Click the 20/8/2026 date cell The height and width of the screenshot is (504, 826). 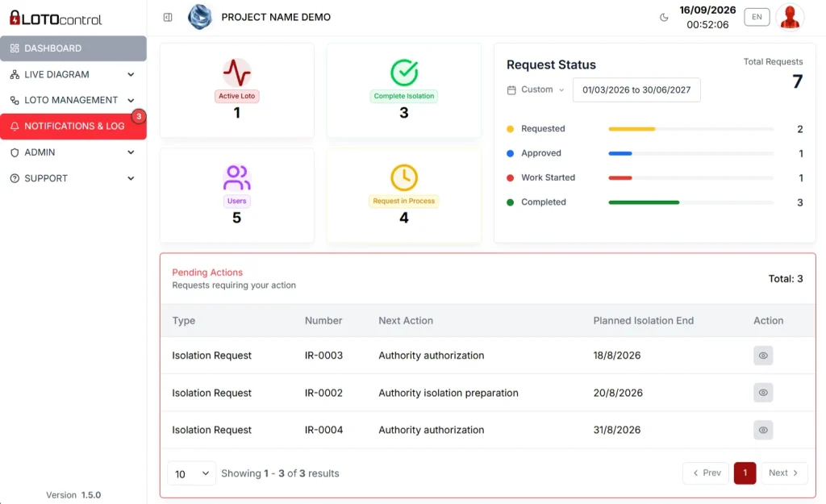pyautogui.click(x=618, y=393)
